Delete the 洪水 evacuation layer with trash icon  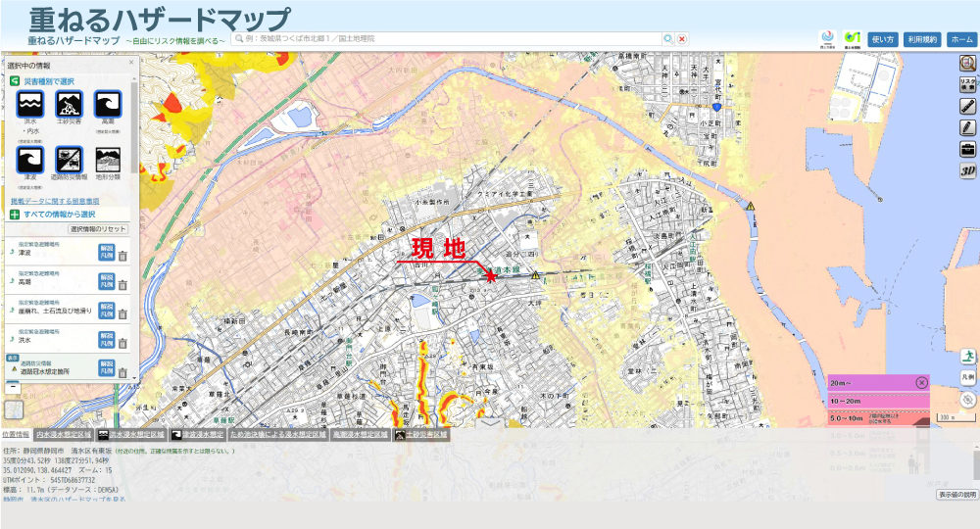122,343
